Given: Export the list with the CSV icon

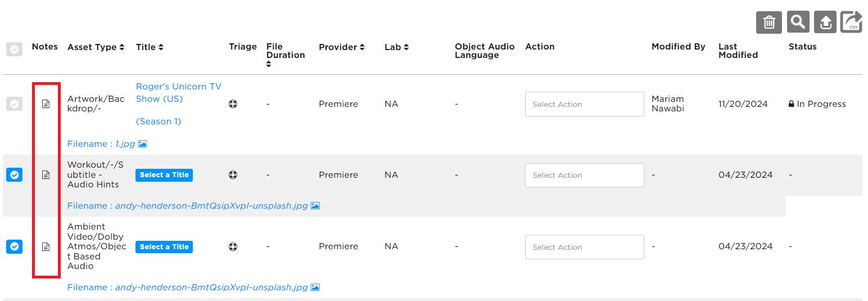Looking at the screenshot, I should click(x=852, y=23).
